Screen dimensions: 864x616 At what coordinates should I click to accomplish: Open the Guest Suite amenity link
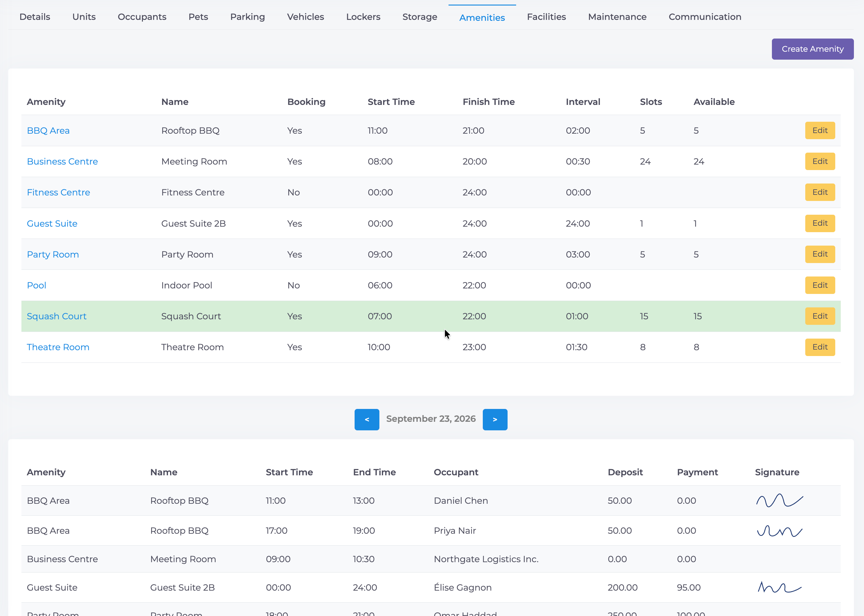coord(52,223)
